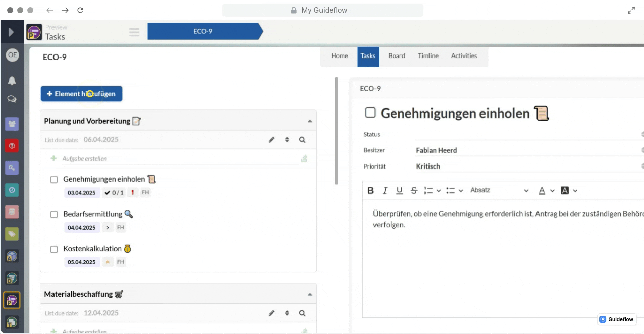The width and height of the screenshot is (644, 334).
Task: Check the Genehmigungen einholen task checkbox in list
Action: click(54, 180)
